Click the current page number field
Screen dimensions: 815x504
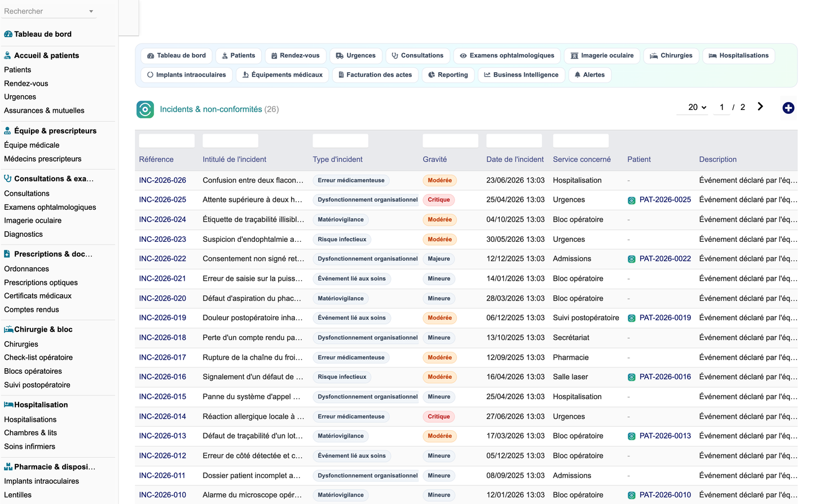(722, 107)
